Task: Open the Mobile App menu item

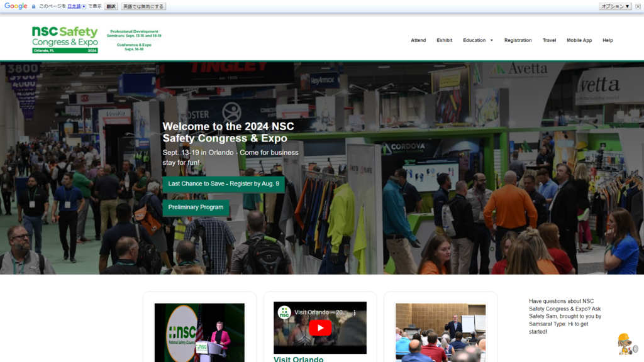Action: pos(579,40)
